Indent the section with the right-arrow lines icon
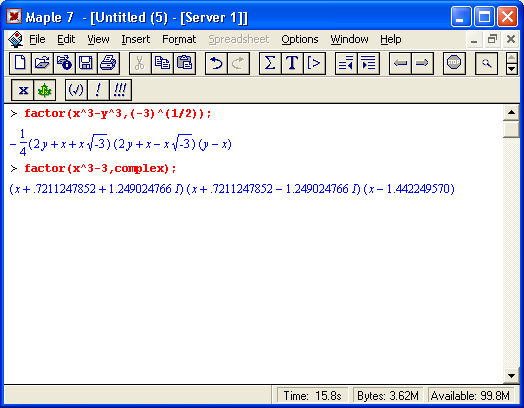The image size is (524, 408). [368, 63]
